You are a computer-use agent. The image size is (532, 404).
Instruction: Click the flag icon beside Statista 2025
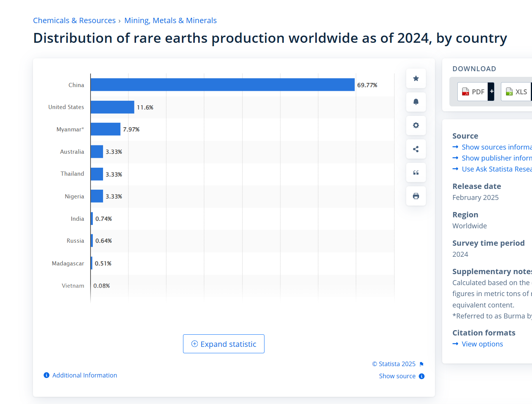point(421,364)
